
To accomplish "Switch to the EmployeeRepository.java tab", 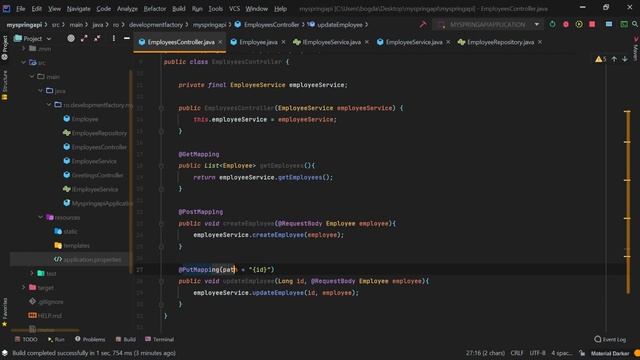I will point(500,42).
